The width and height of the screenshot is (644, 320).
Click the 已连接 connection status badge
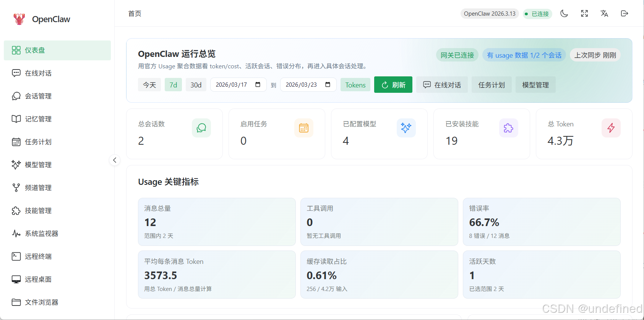click(537, 14)
